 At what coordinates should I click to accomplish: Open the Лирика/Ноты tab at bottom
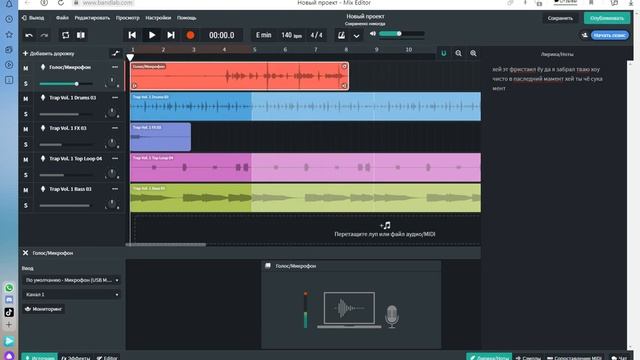(x=489, y=357)
